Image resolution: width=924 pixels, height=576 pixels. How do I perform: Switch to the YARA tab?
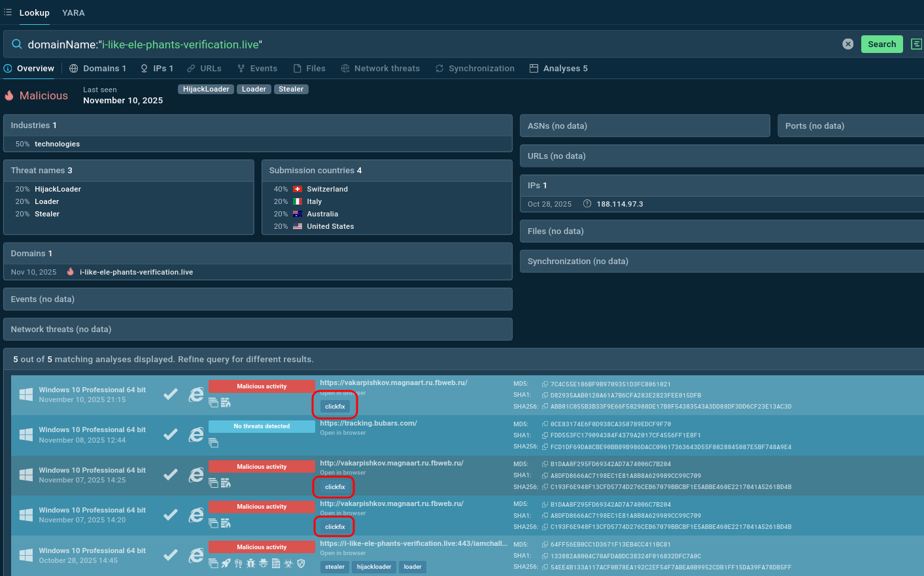[x=73, y=12]
